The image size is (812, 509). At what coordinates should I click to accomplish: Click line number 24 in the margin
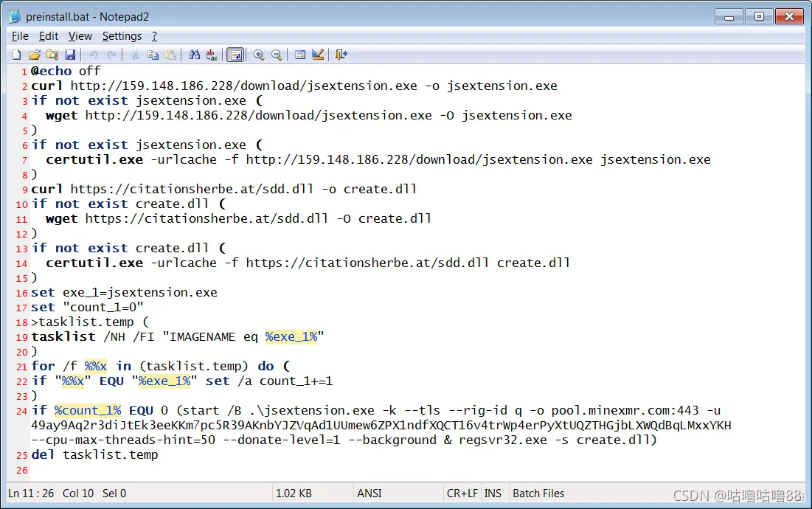tap(21, 411)
